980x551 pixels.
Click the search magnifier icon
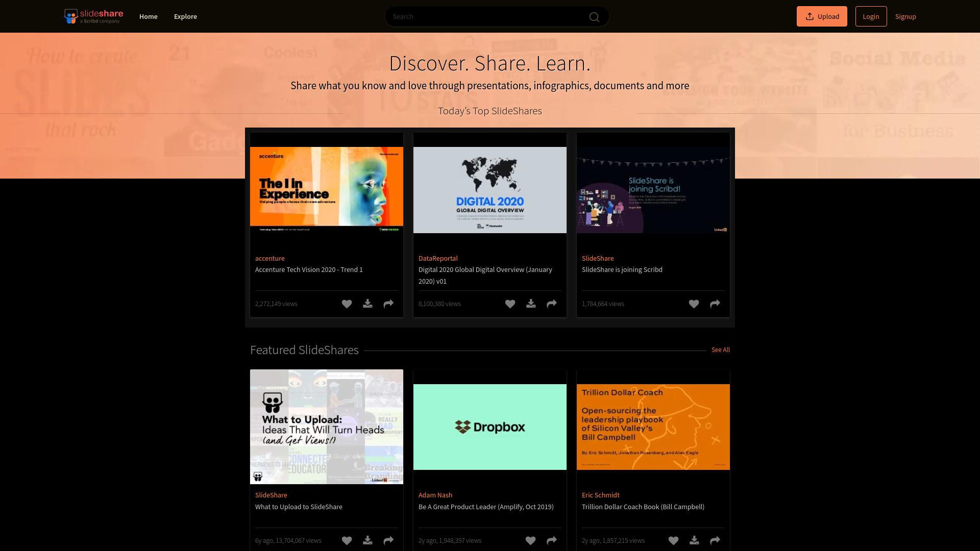click(594, 17)
